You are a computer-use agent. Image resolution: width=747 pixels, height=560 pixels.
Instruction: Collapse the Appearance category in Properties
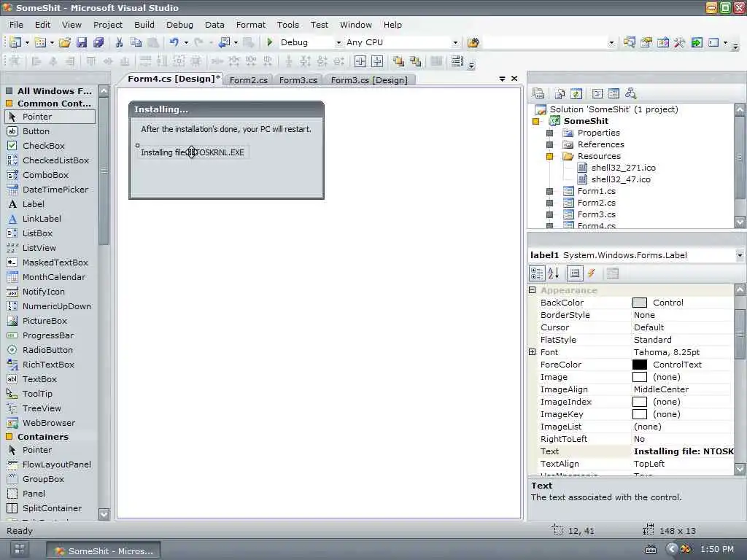(x=532, y=290)
